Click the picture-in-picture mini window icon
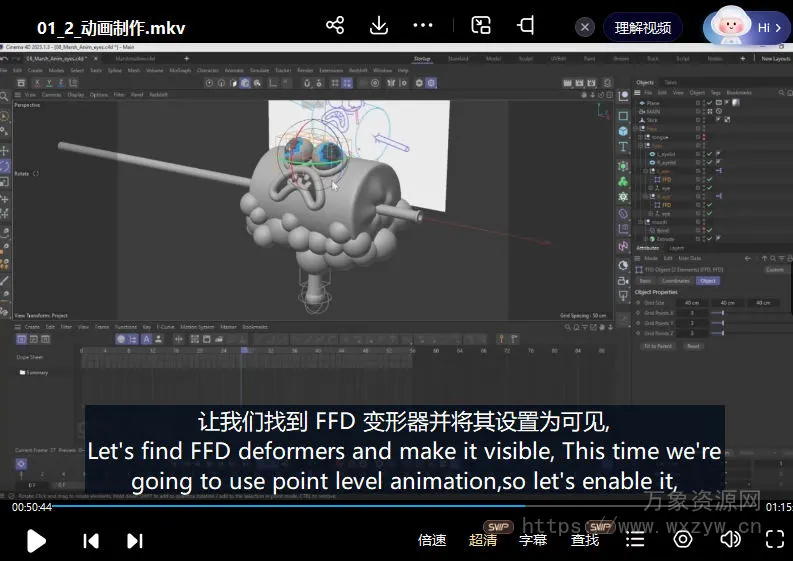The image size is (793, 561). 482,26
